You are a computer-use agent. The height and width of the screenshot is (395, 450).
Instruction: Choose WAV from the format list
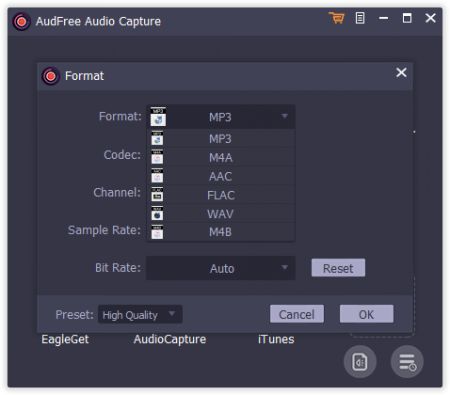coord(220,214)
